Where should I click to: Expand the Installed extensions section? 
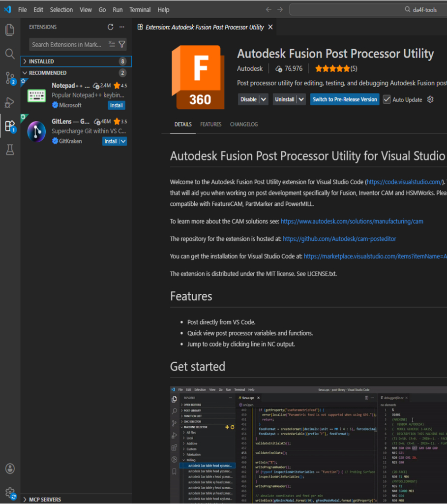26,62
